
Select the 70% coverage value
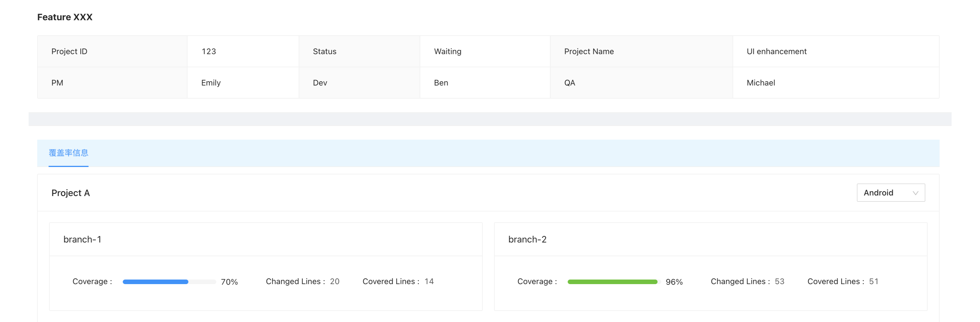pos(229,282)
